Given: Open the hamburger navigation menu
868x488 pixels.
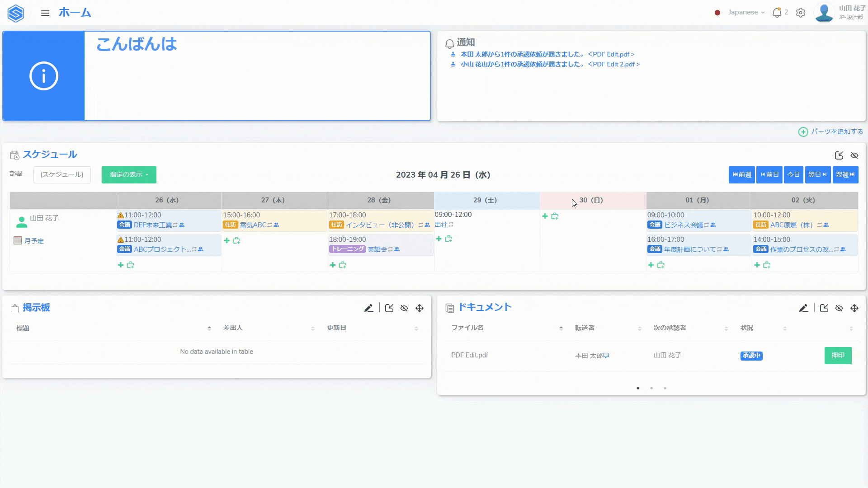Looking at the screenshot, I should (x=45, y=13).
